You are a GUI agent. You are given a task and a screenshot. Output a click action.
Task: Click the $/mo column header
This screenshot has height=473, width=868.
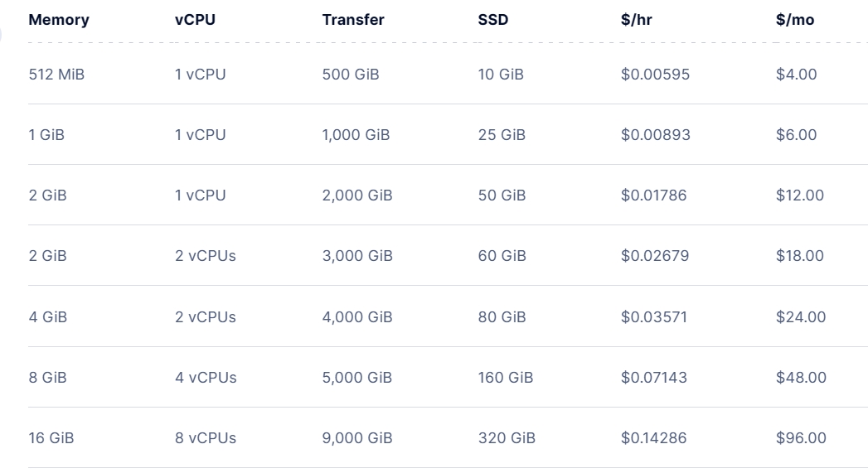[795, 20]
